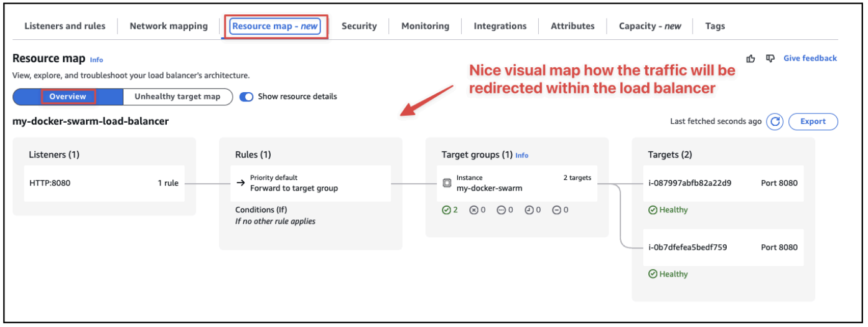Click Healthy check icon under i-087997abfb82a22d9
The height and width of the screenshot is (327, 868).
(653, 210)
